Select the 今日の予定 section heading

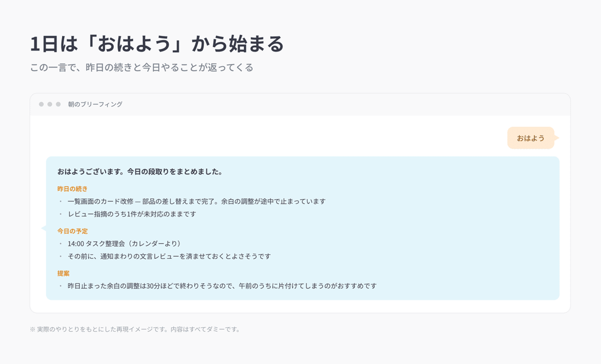[73, 231]
